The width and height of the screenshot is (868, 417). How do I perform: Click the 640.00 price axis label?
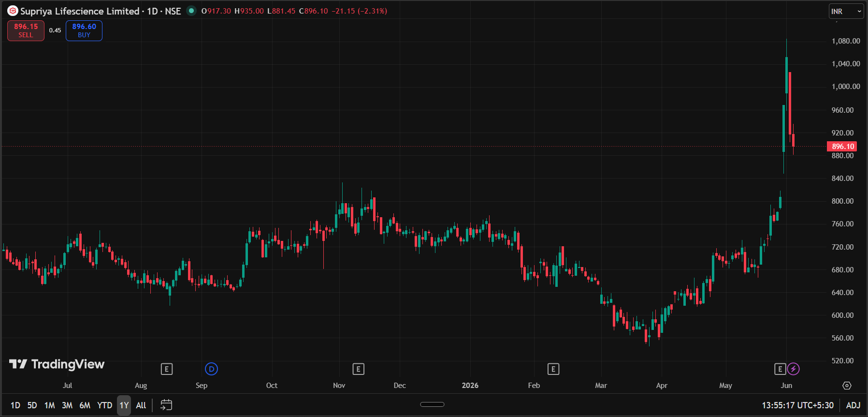(842, 293)
